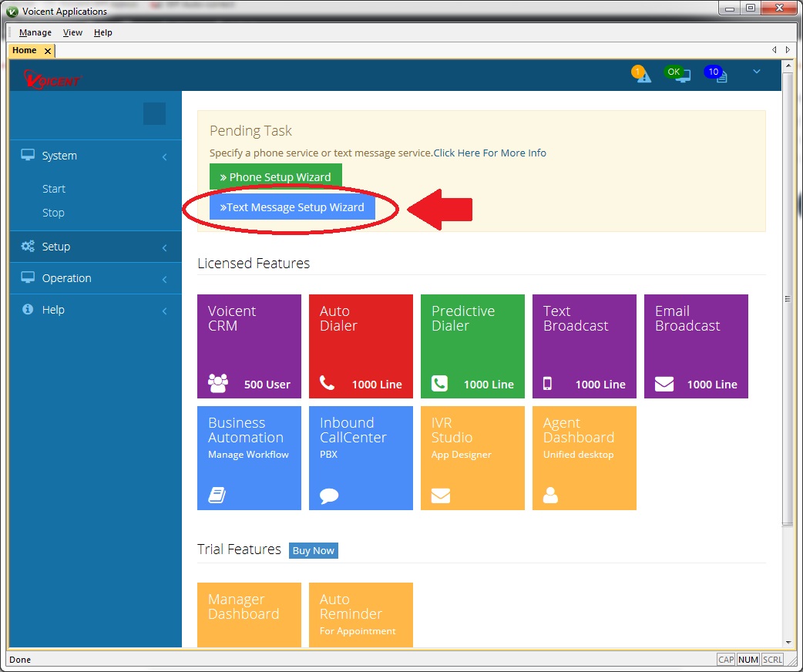Open the View menu
This screenshot has width=803, height=672.
pos(72,32)
